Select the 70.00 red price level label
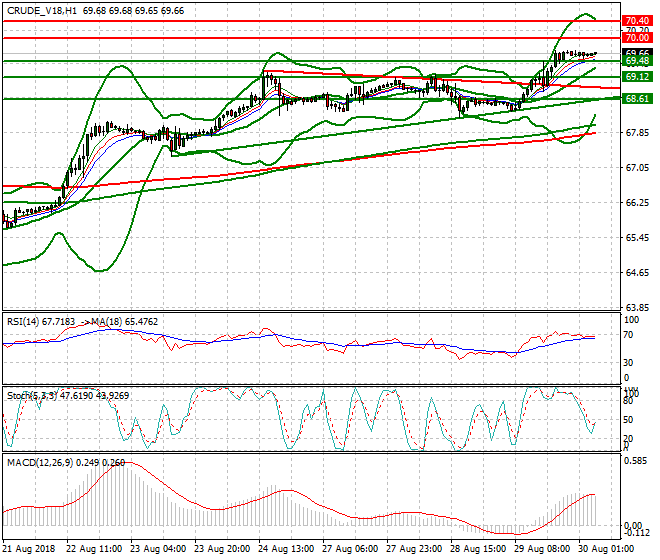660x560 pixels. tap(637, 38)
